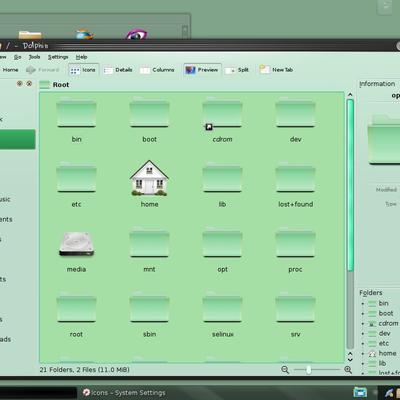Click the file view vertical scrollbar thumb
This screenshot has height=400, width=400.
[x=350, y=185]
